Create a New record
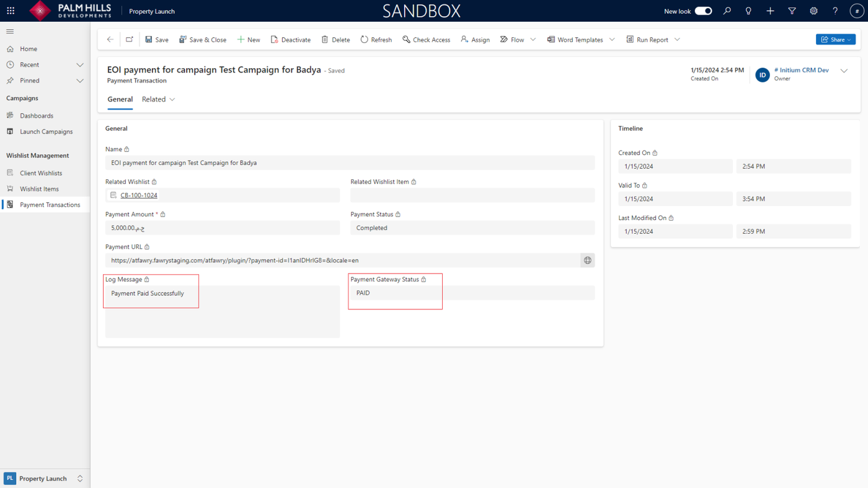The image size is (868, 488). (249, 40)
